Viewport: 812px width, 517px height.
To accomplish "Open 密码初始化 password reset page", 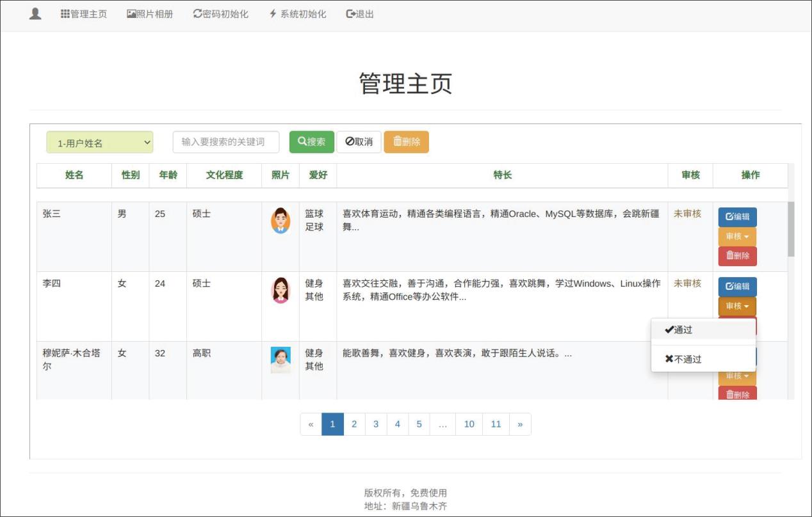I will pos(221,14).
